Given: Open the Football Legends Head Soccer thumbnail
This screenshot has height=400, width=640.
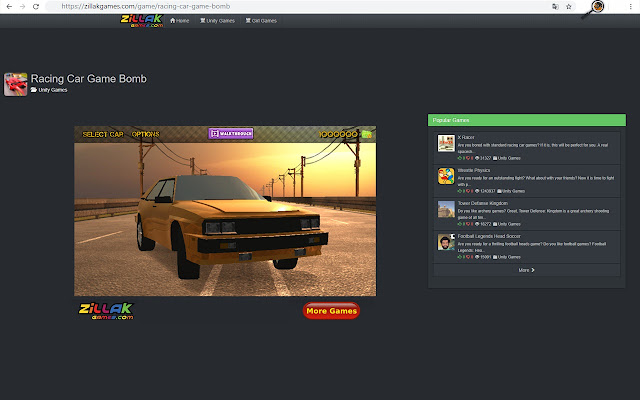Looking at the screenshot, I should 446,242.
